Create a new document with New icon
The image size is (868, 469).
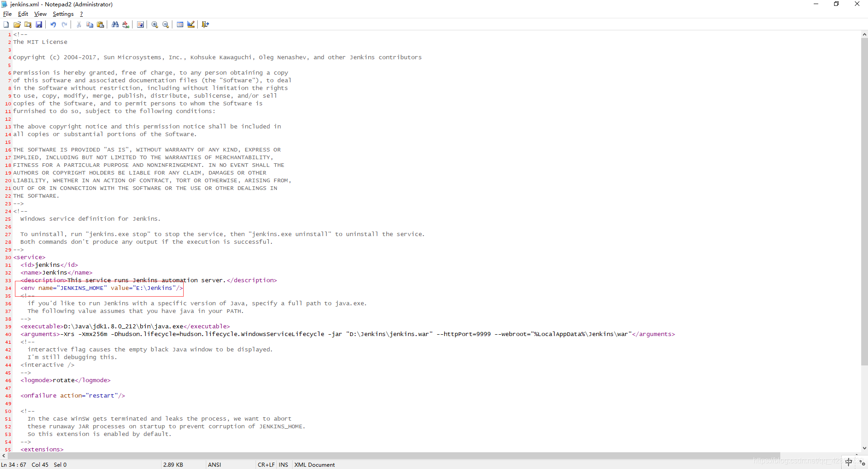point(6,24)
